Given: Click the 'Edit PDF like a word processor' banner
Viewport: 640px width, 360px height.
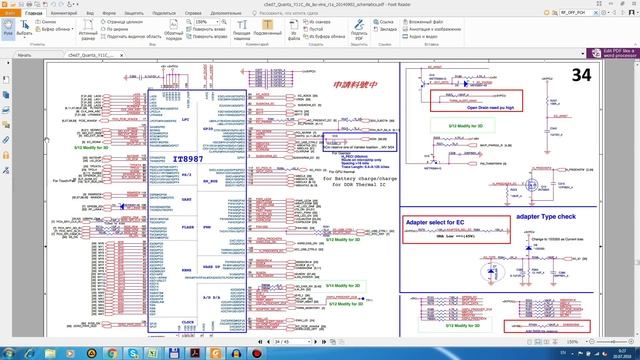Looking at the screenshot, I should (613, 53).
